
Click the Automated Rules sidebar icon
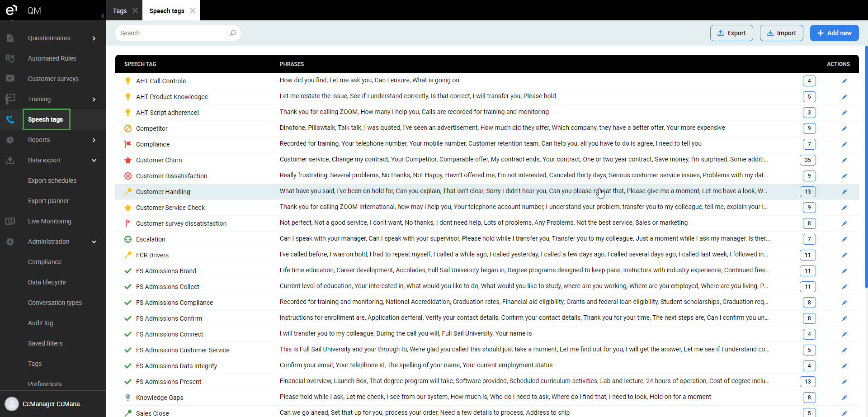coord(10,58)
